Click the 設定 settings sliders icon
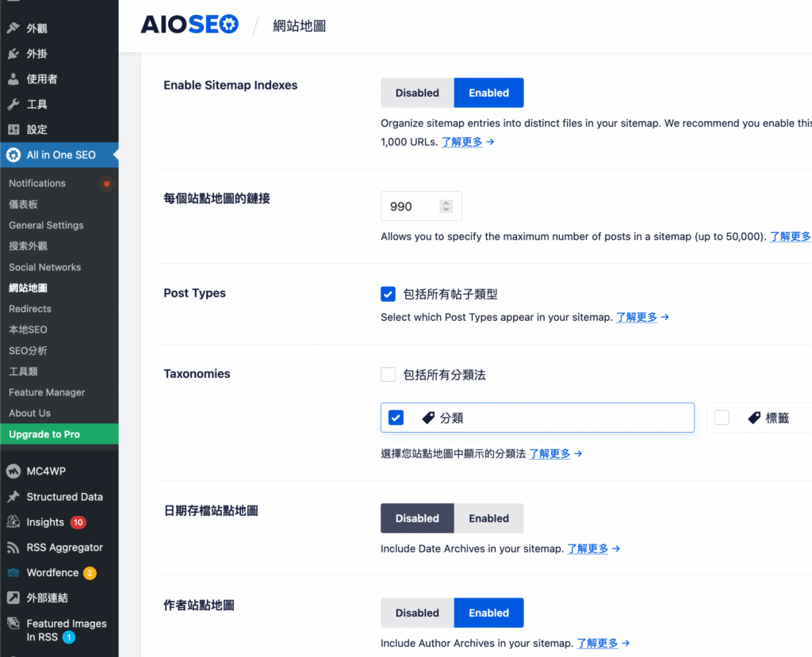The height and width of the screenshot is (657, 812). point(13,129)
